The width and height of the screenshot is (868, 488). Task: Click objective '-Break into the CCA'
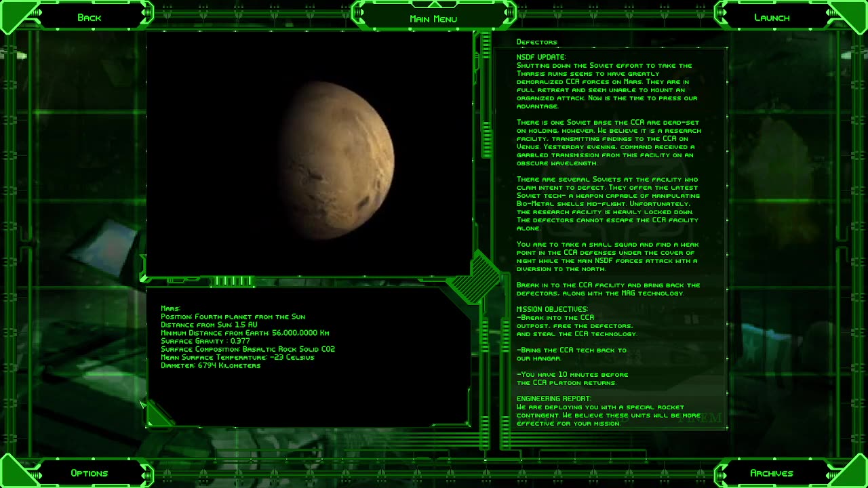555,317
